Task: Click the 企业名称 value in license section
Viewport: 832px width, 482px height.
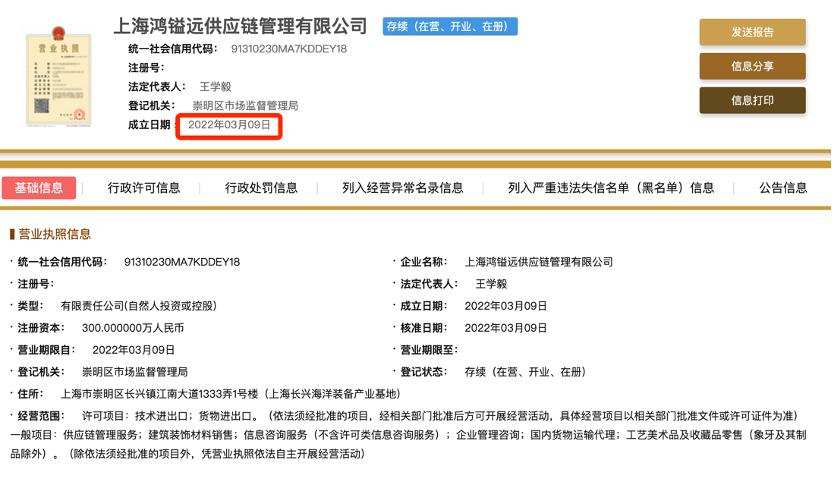Action: click(539, 262)
